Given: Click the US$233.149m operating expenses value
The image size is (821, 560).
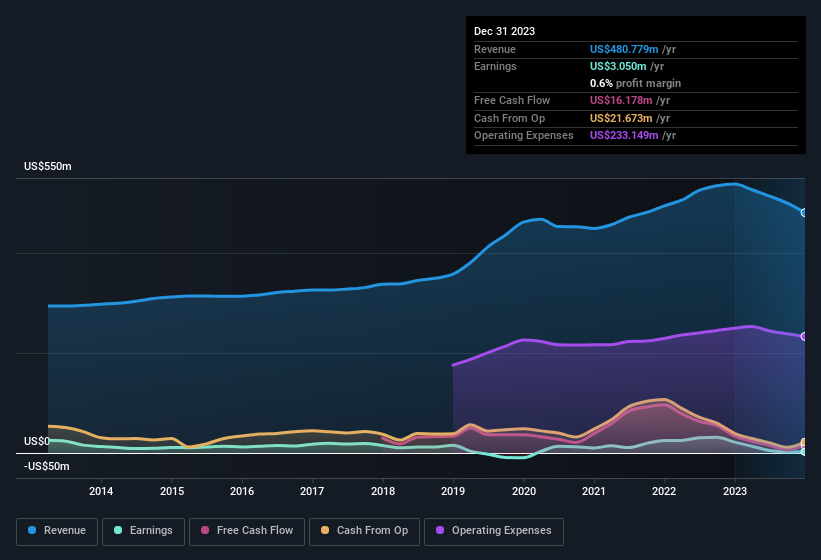Looking at the screenshot, I should coord(624,135).
